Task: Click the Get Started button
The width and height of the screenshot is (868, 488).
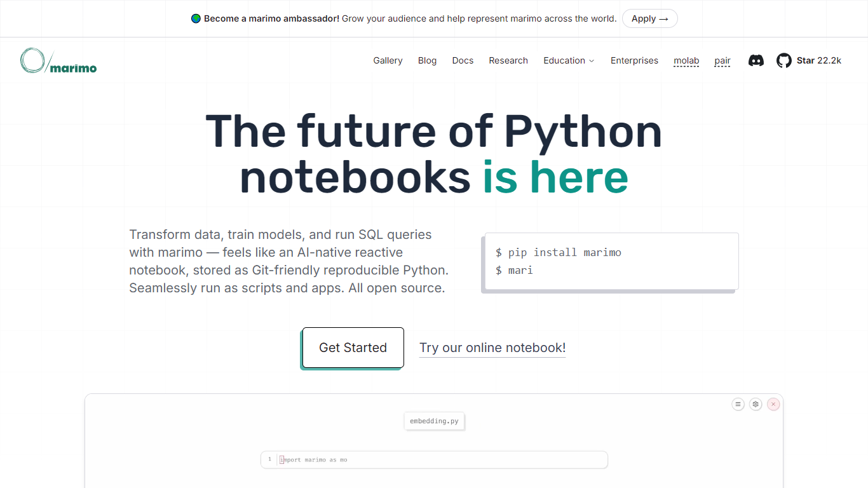Action: point(353,348)
